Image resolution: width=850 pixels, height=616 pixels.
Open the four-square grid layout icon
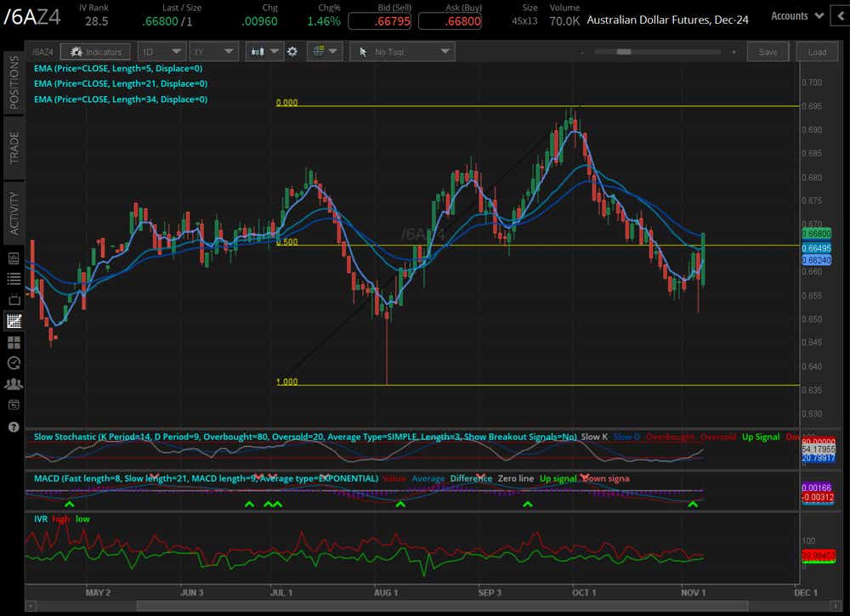click(x=14, y=342)
